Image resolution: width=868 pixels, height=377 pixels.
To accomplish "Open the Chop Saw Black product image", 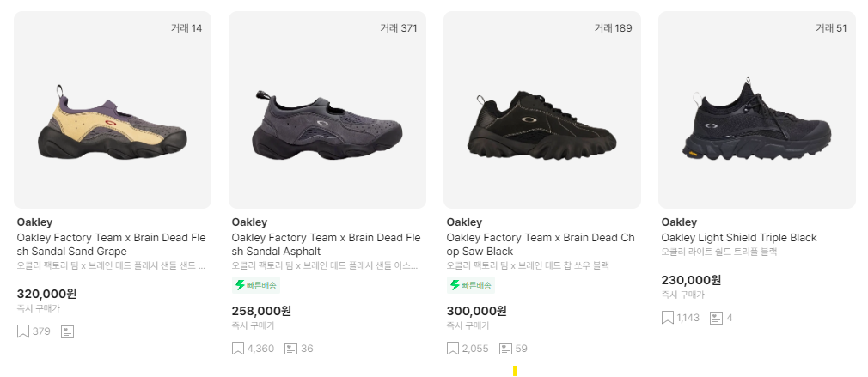I will tap(542, 110).
